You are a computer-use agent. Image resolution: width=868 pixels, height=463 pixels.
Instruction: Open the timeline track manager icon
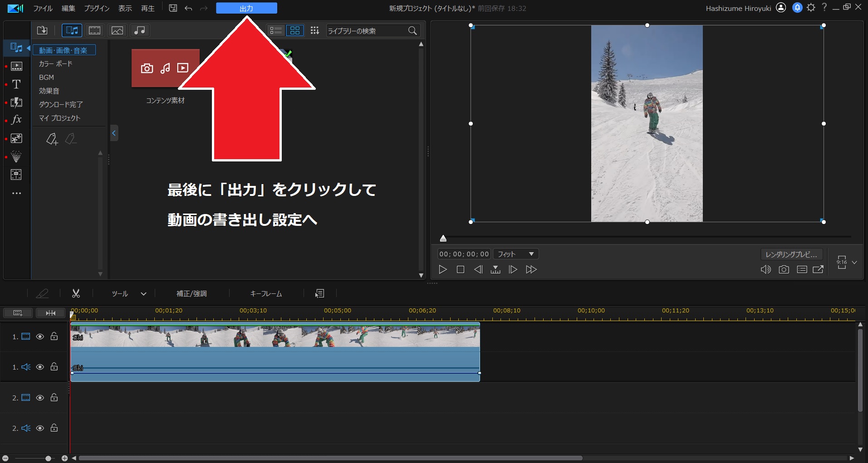[x=18, y=313]
